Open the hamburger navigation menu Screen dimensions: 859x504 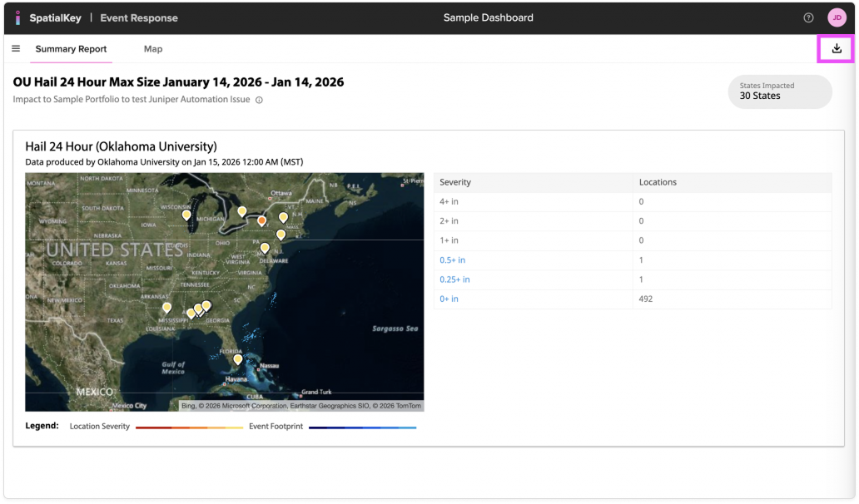[16, 49]
